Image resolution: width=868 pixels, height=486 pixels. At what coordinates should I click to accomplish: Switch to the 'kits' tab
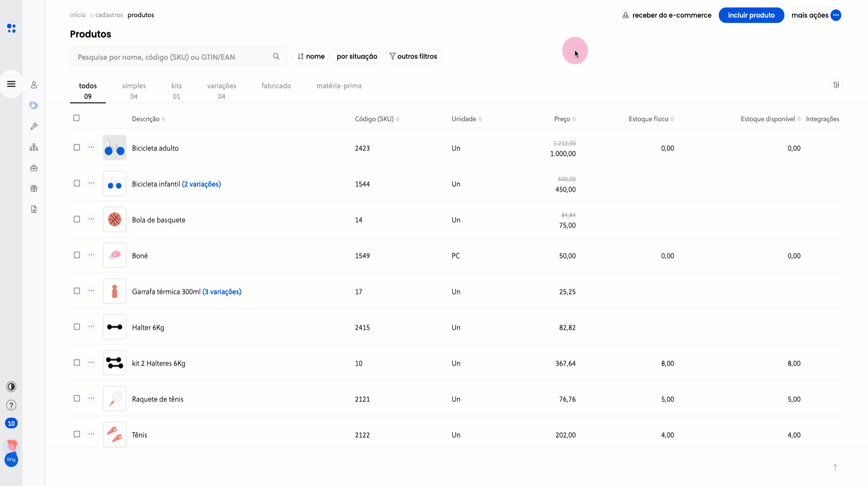pyautogui.click(x=176, y=90)
